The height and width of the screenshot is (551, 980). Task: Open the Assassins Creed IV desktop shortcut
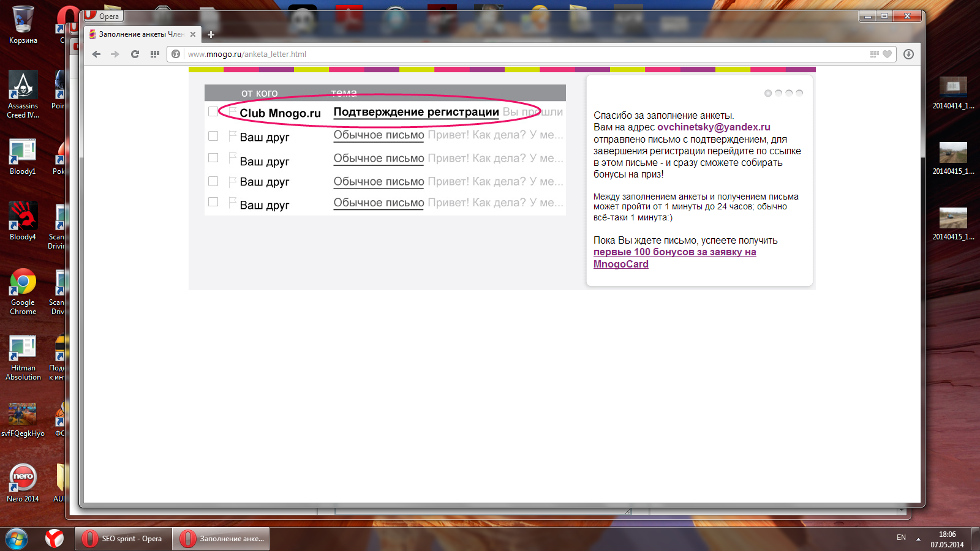tap(23, 94)
